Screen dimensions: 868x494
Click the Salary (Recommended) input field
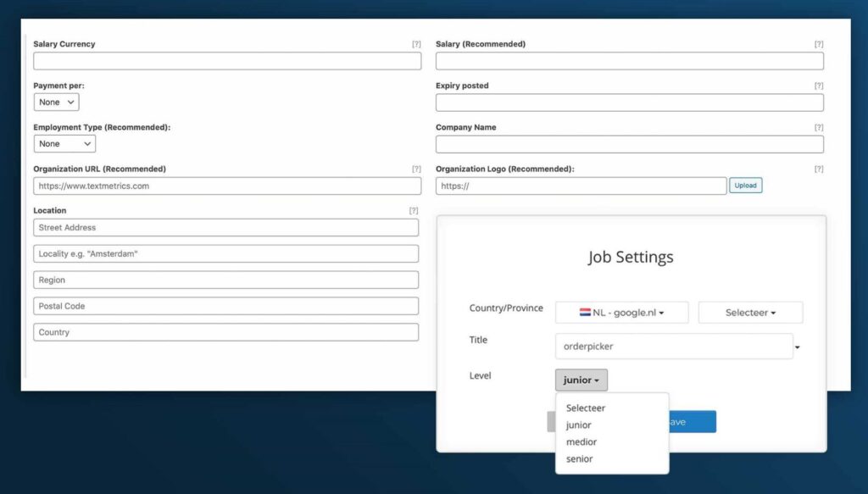(x=630, y=61)
